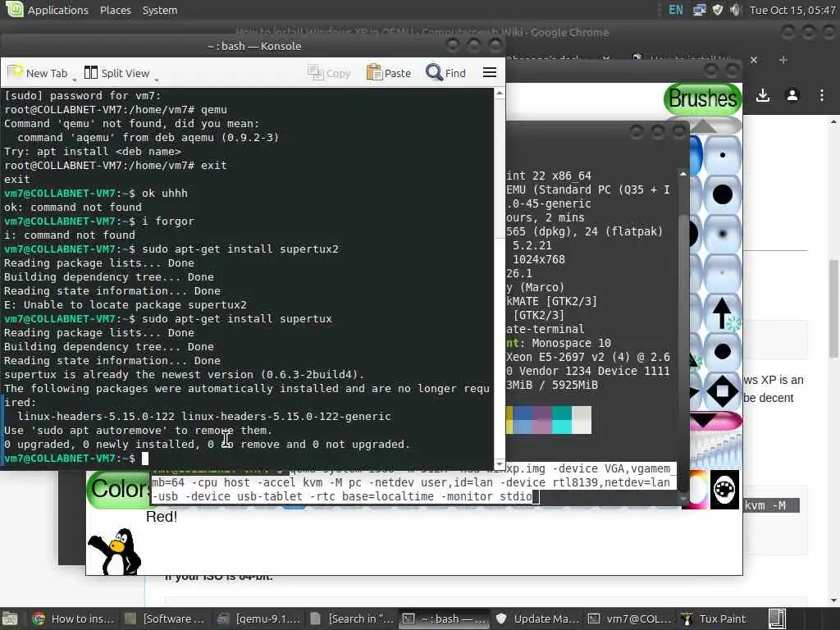Open the network connection tray icon

click(699, 10)
